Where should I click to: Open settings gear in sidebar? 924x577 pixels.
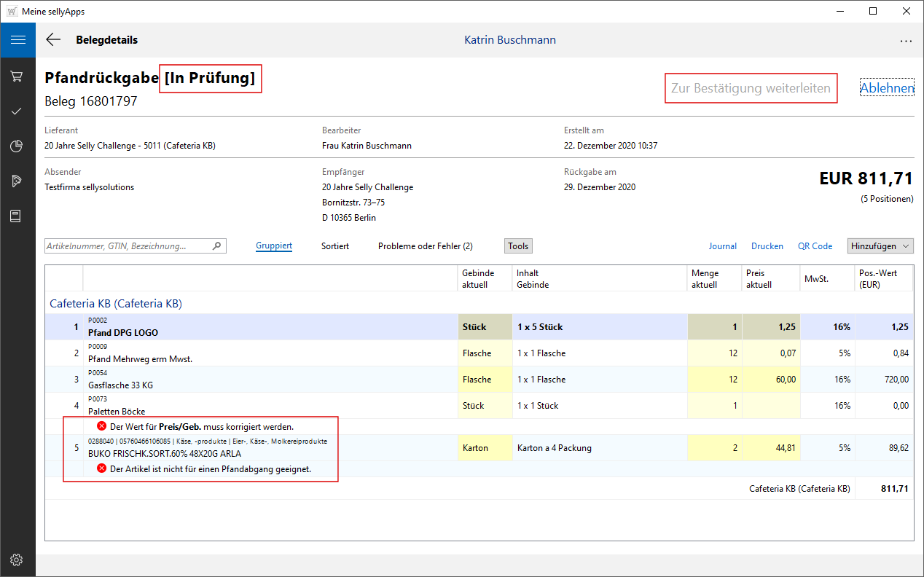tap(17, 560)
